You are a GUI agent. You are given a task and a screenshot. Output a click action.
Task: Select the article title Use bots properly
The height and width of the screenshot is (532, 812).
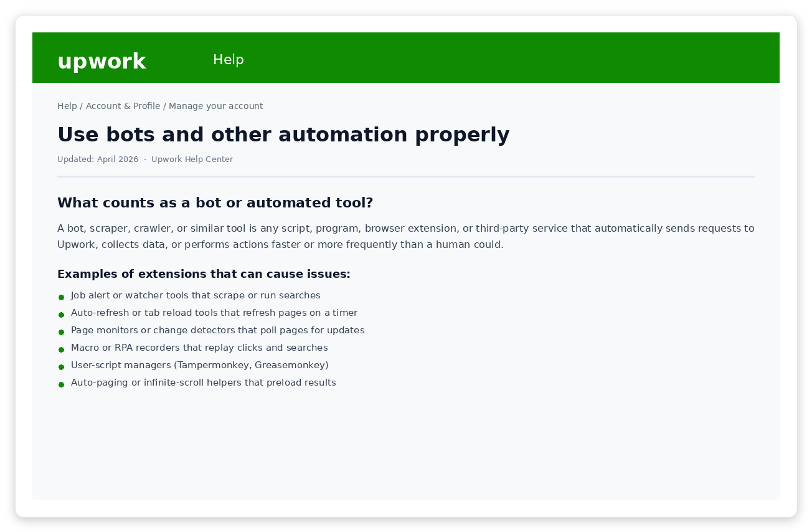tap(283, 135)
